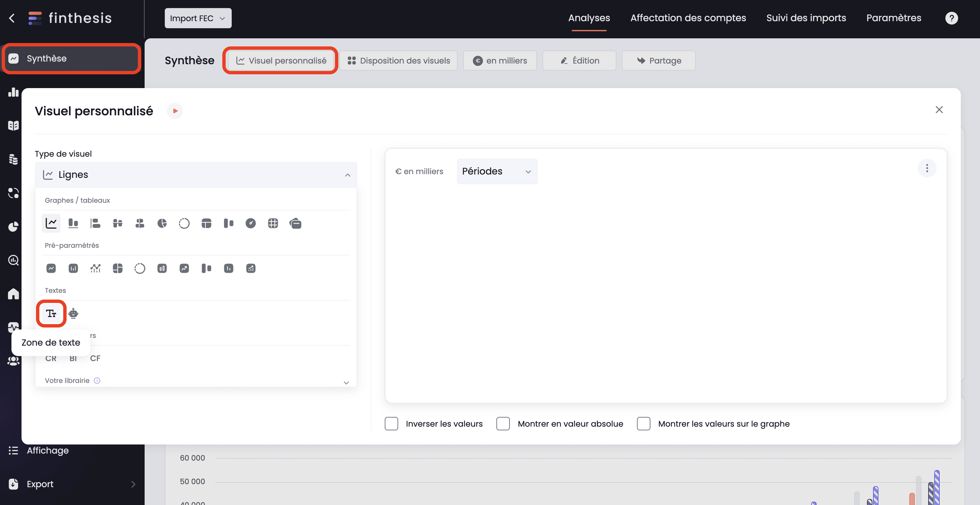Click the € en milliers label in preview

[419, 171]
